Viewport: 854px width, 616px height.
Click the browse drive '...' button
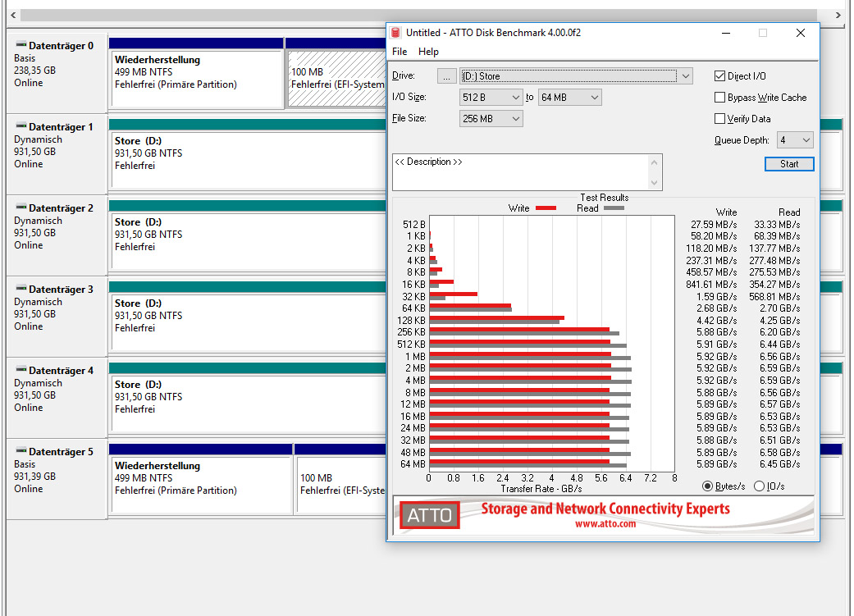pyautogui.click(x=446, y=75)
